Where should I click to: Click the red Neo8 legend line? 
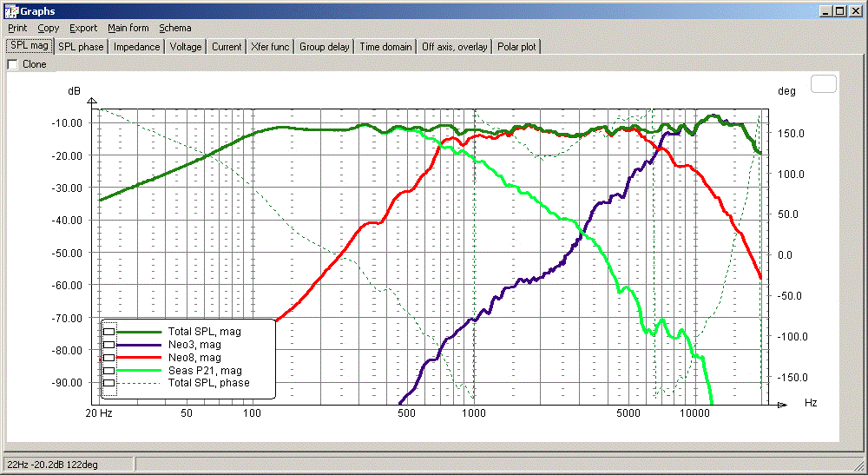coord(139,358)
